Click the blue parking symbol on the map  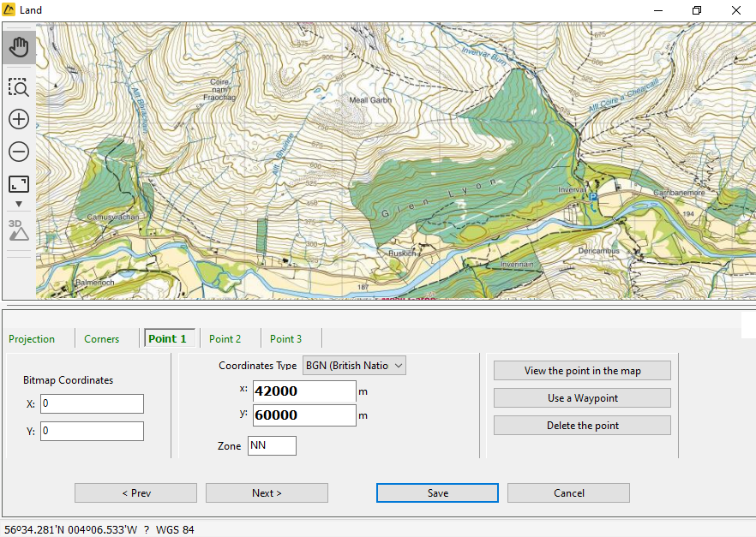click(592, 197)
